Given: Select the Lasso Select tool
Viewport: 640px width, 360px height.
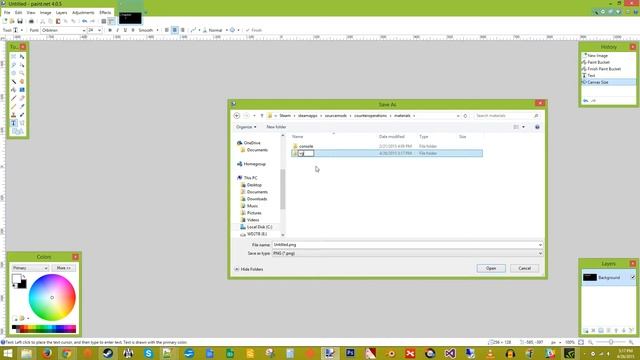Looking at the screenshot, I should (x=13, y=65).
